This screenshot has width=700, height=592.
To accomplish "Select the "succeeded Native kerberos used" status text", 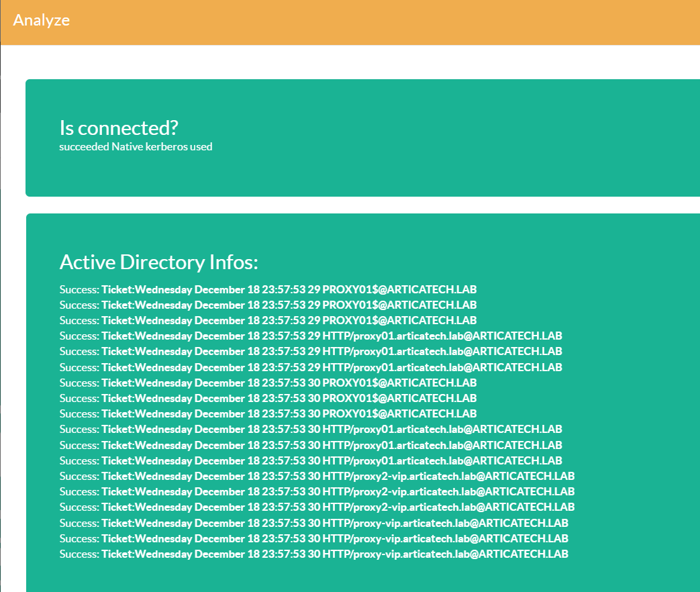I will click(x=136, y=146).
